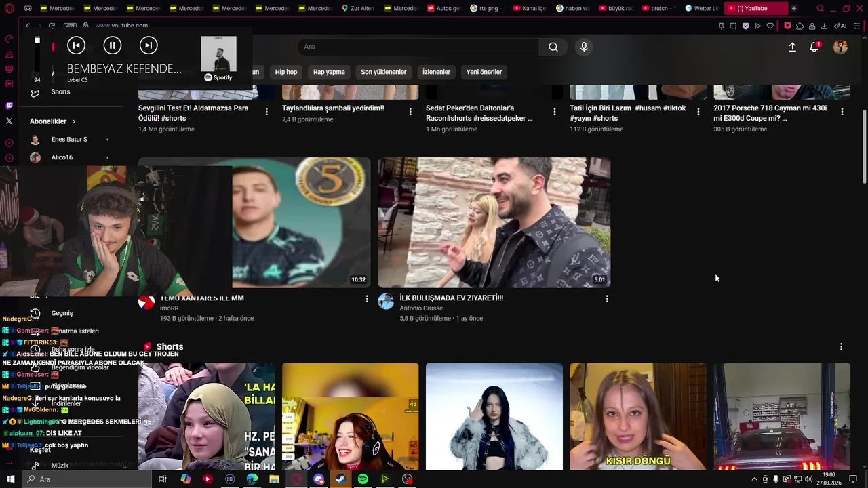This screenshot has height=488, width=868.
Task: Click the Windows taskbar search box
Action: (86, 479)
